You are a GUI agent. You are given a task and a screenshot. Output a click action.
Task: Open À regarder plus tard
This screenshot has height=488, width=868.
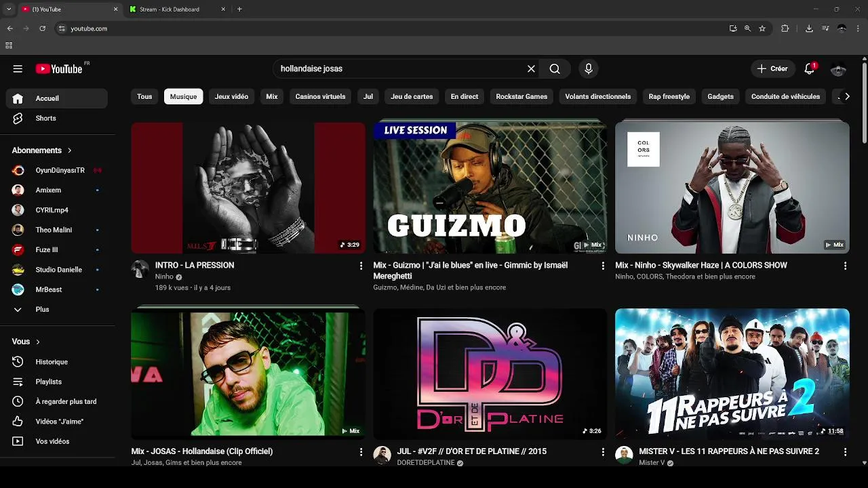(x=57, y=401)
